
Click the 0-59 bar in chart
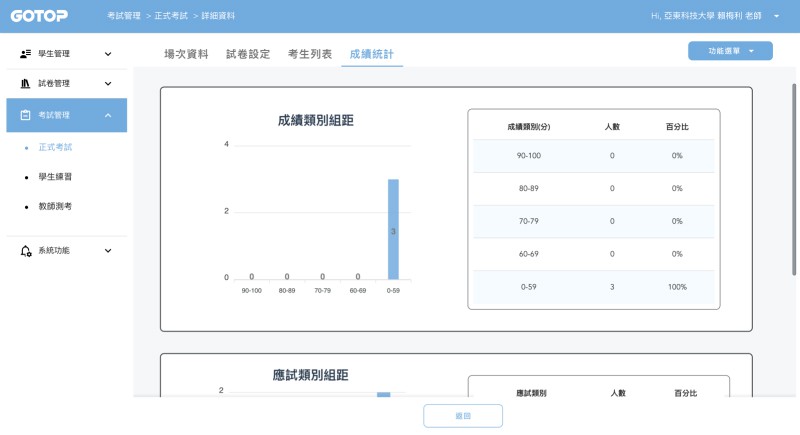tap(393, 230)
